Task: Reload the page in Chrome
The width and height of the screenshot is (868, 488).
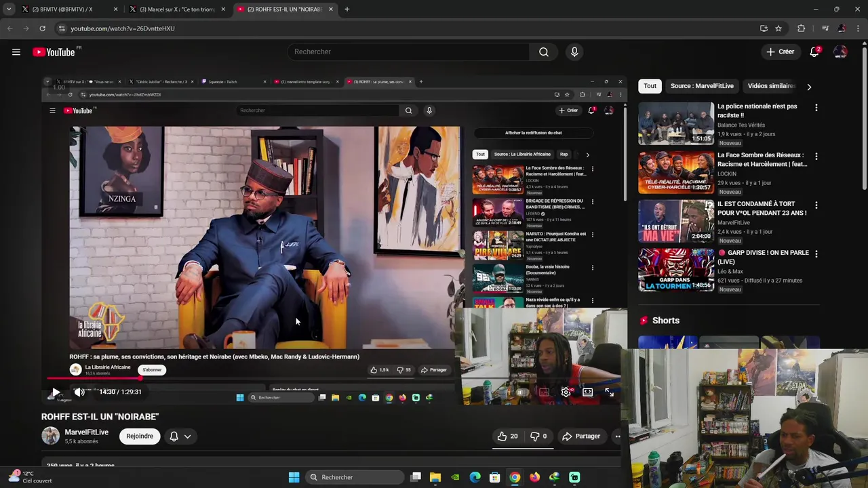Action: pyautogui.click(x=42, y=28)
